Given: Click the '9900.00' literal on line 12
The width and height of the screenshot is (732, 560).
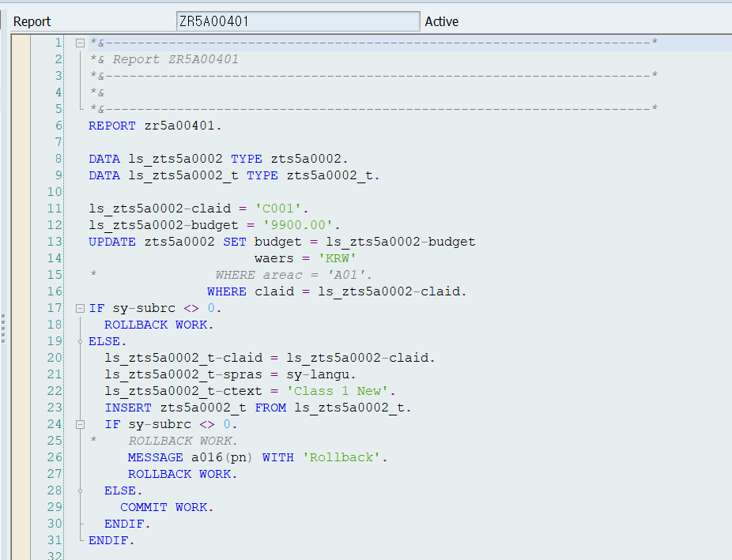Looking at the screenshot, I should (x=298, y=225).
